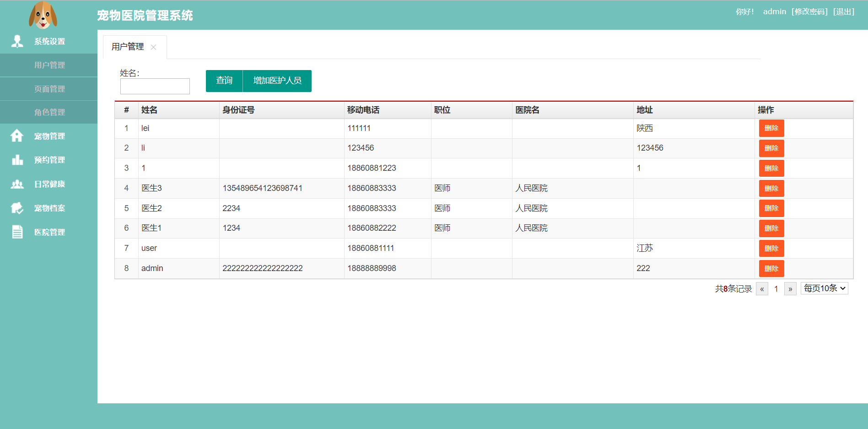Click the dog logo image
Viewport: 868px width, 429px height.
click(x=43, y=15)
